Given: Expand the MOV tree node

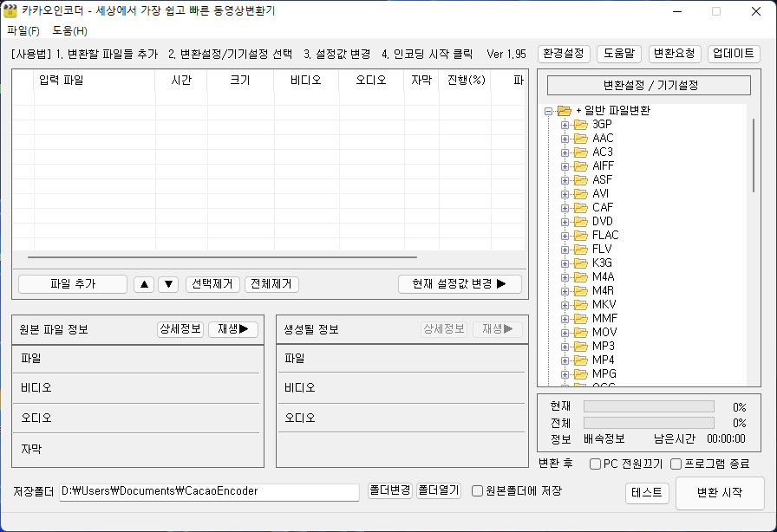Looking at the screenshot, I should 565,333.
